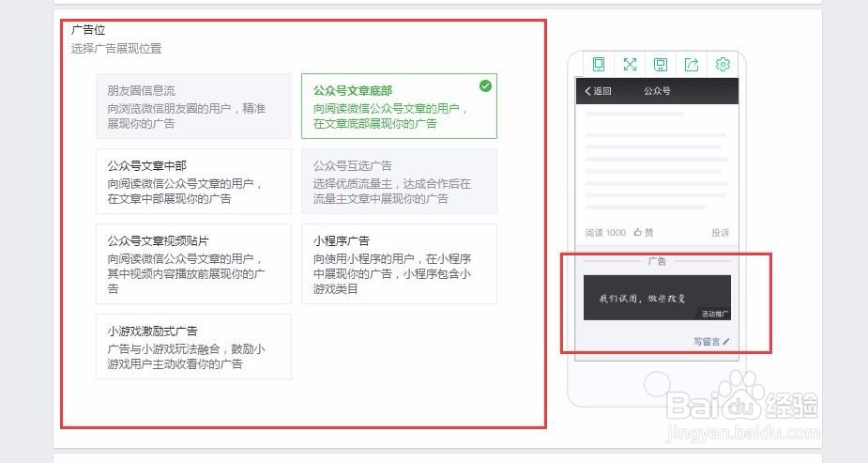The width and height of the screenshot is (868, 463).
Task: Click the 广告 label above the banner
Action: pyautogui.click(x=657, y=261)
